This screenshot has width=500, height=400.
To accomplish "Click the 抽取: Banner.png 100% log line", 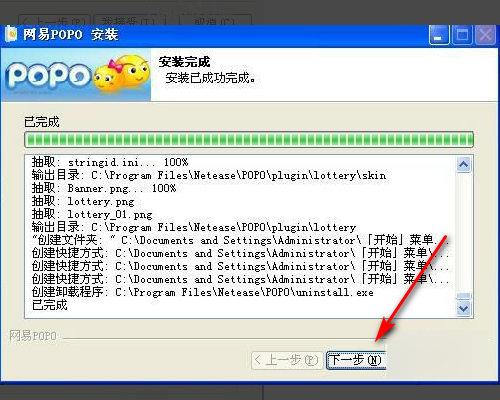I will [104, 188].
